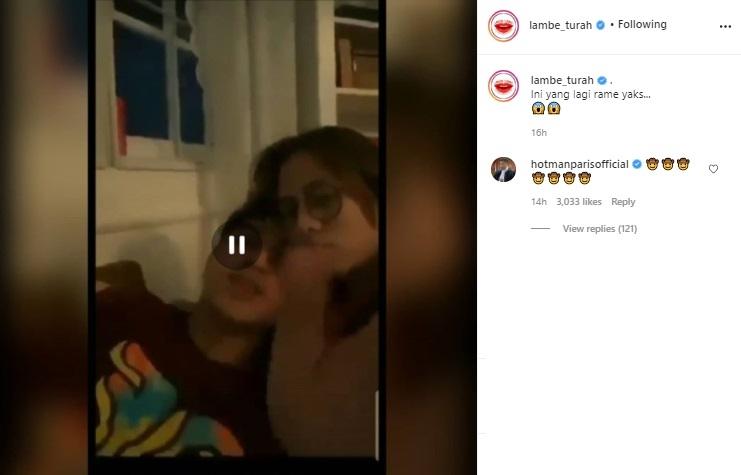Like hotmanparisofficial's comment with the heart icon
Screen dimensions: 741x475
click(713, 169)
